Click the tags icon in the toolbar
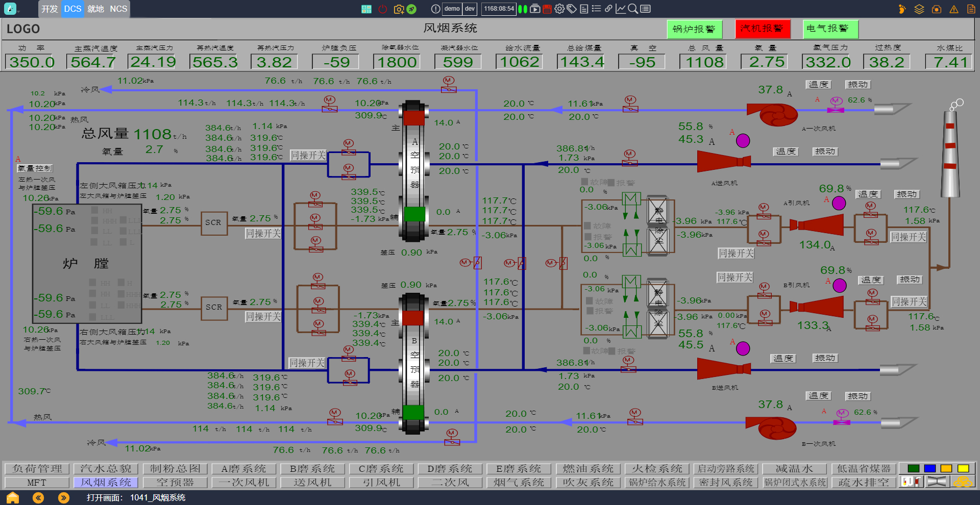 572,9
